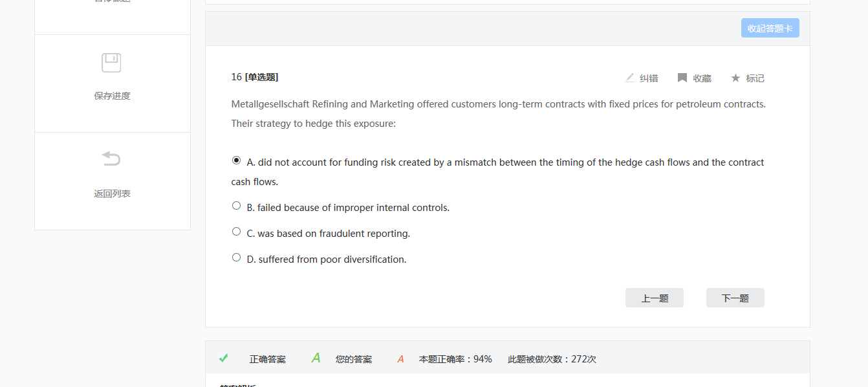Screen dimensions: 868x387
Task: Choose option C fraudulent reporting
Action: pos(236,231)
